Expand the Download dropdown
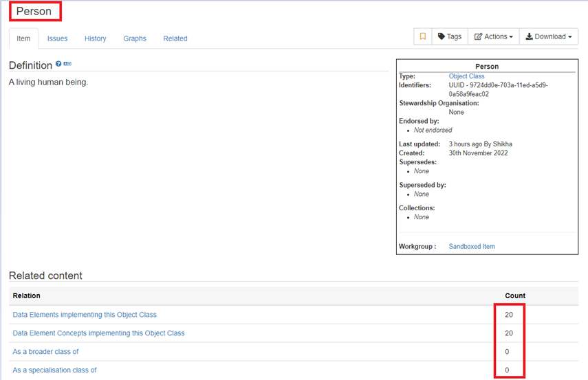The height and width of the screenshot is (380, 588). tap(548, 37)
